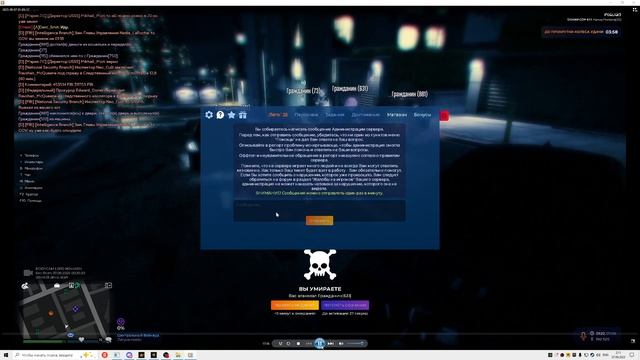Pause playback with the round blue button

[x=320, y=344]
